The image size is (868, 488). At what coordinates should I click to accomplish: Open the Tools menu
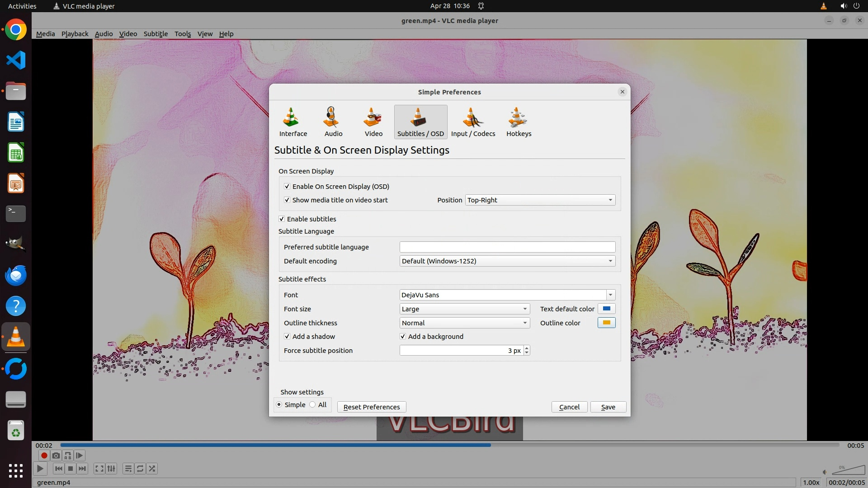point(183,34)
